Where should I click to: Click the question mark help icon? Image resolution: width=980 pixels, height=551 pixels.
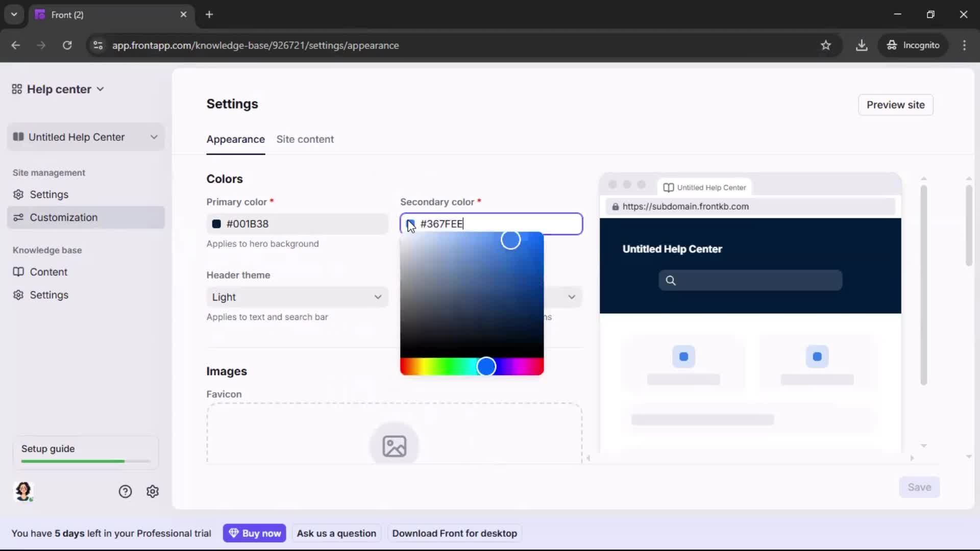126,491
